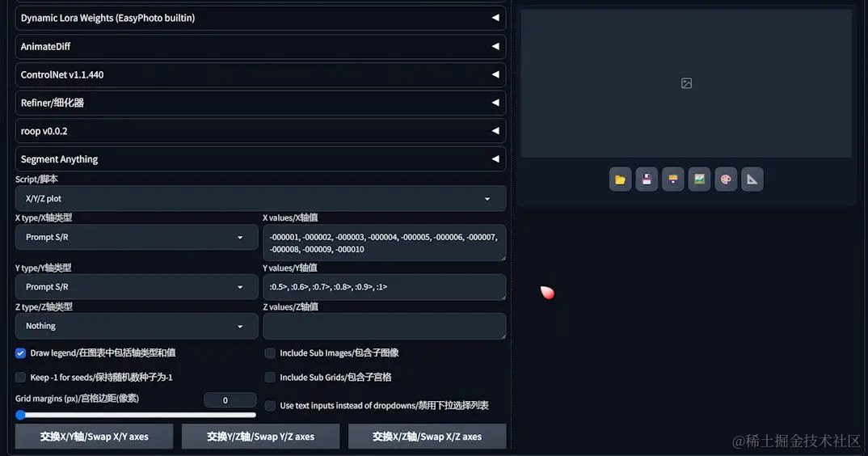868x456 pixels.
Task: Click the zip archive save icon
Action: (x=673, y=179)
